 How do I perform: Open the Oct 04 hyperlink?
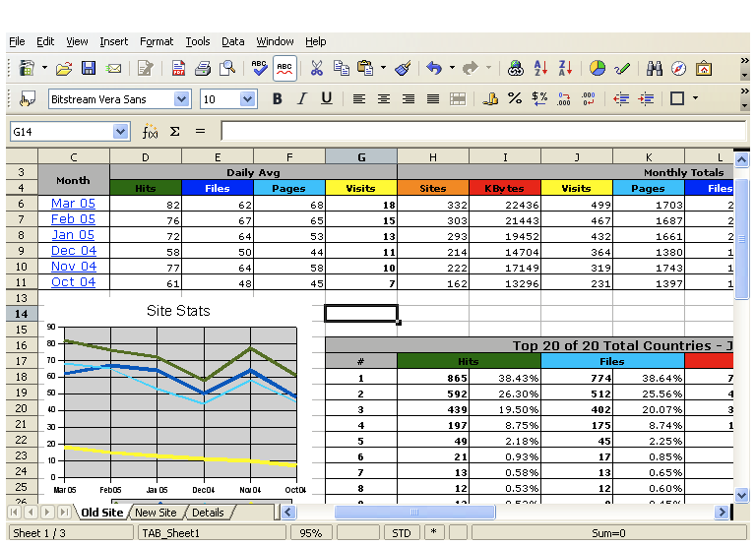tap(73, 282)
